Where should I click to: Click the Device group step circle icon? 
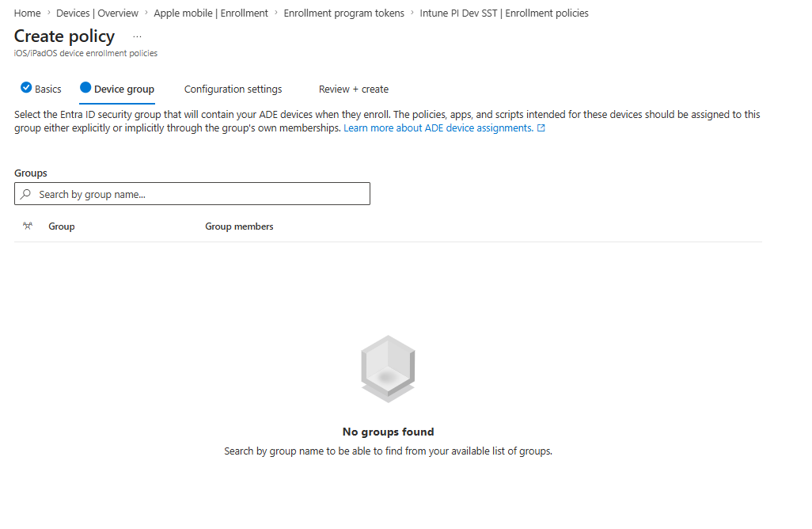click(x=85, y=88)
